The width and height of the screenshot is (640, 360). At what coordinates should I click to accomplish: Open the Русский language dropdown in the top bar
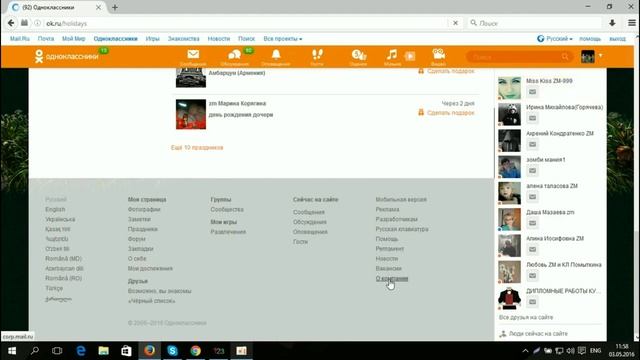pyautogui.click(x=555, y=39)
